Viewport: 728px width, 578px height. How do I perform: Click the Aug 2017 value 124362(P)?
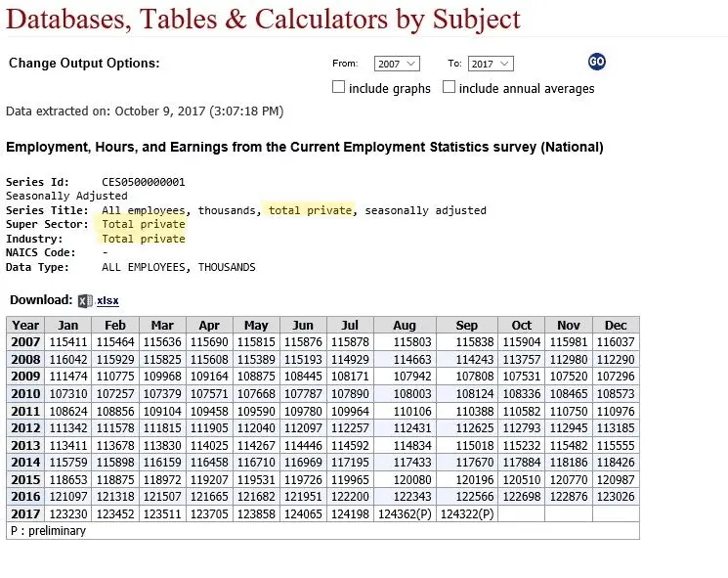(x=404, y=513)
